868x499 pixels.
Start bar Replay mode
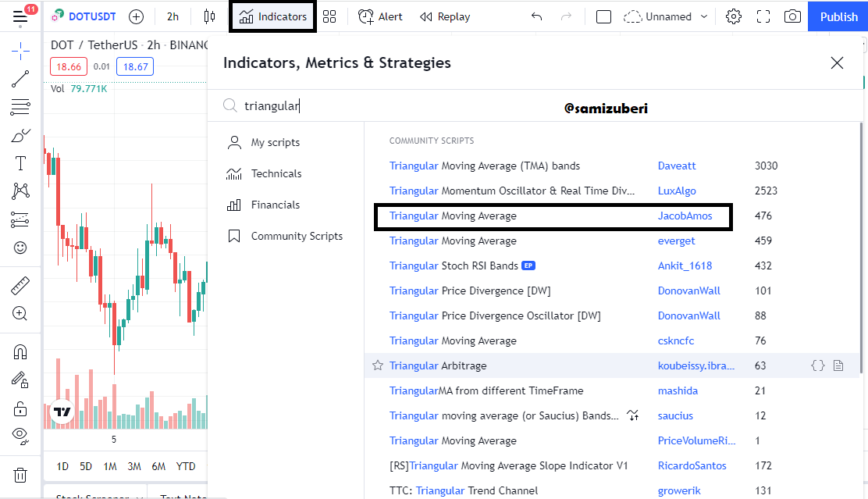click(444, 16)
